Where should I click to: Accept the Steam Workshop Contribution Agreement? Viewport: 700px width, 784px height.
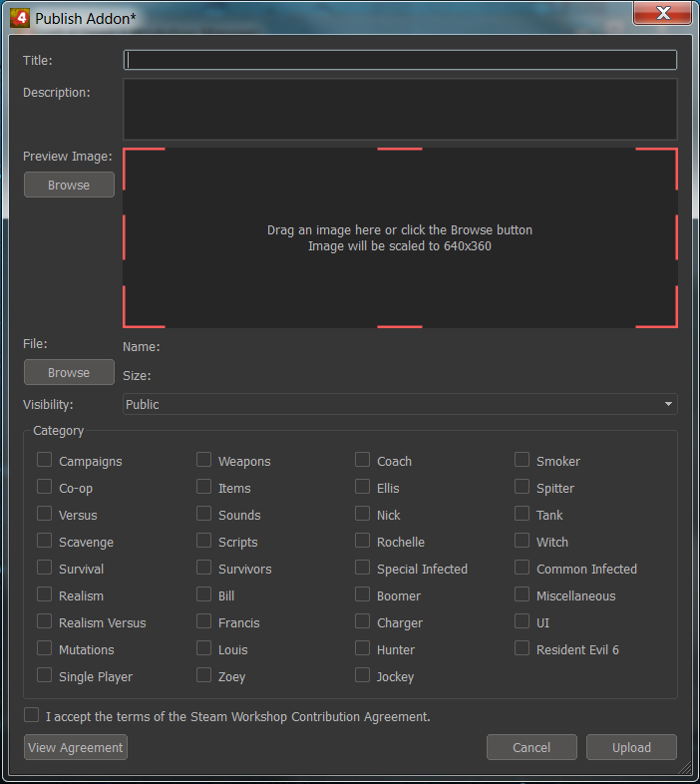point(32,715)
